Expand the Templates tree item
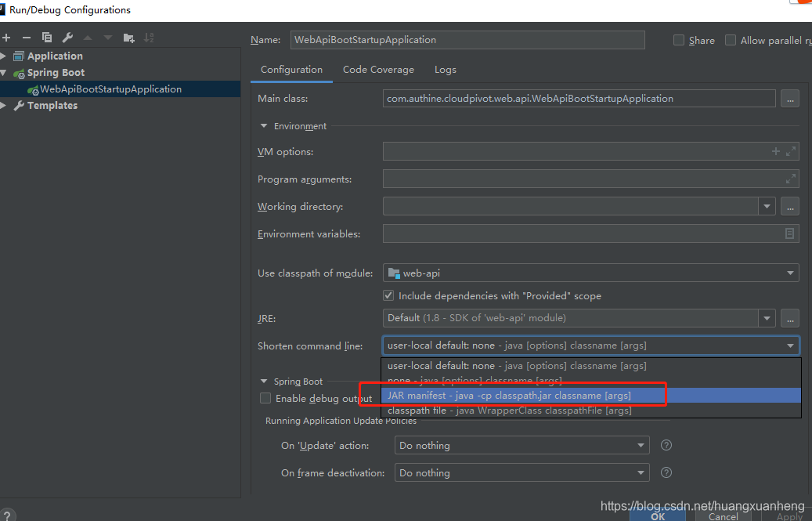This screenshot has height=521, width=812. tap(5, 105)
